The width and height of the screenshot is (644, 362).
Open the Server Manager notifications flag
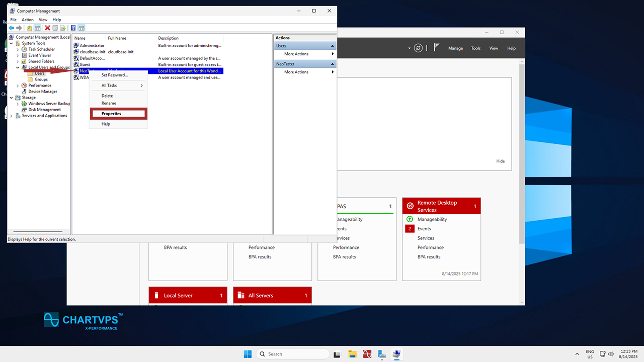436,48
